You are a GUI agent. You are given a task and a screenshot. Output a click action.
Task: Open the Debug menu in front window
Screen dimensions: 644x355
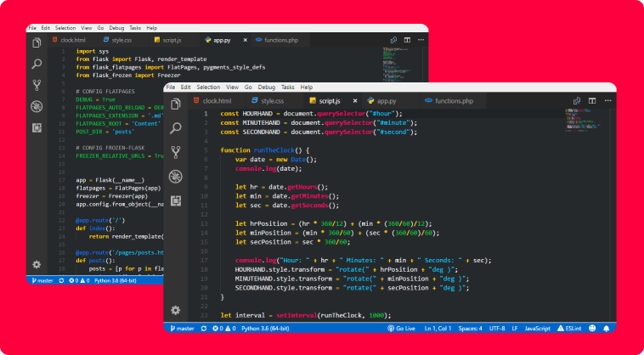click(267, 87)
